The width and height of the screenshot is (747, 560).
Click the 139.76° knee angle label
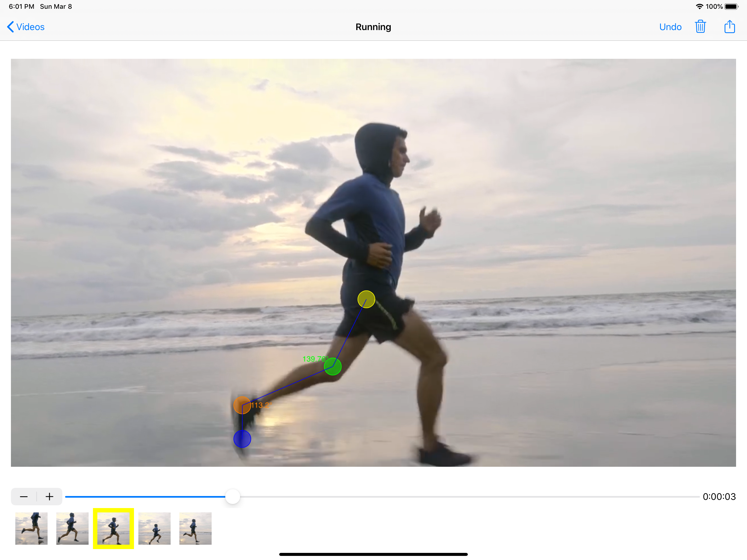pyautogui.click(x=315, y=359)
